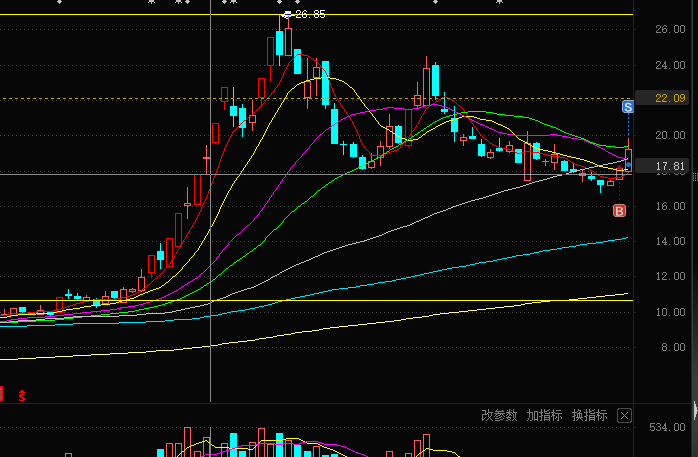Click the 26.00 price axis label
The image size is (698, 457).
[670, 29]
